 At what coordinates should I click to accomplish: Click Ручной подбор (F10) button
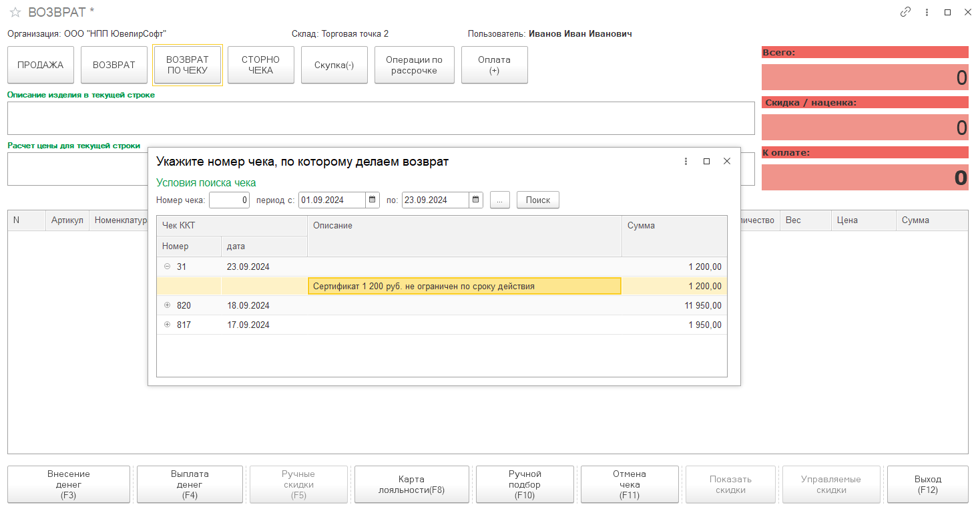pos(525,484)
